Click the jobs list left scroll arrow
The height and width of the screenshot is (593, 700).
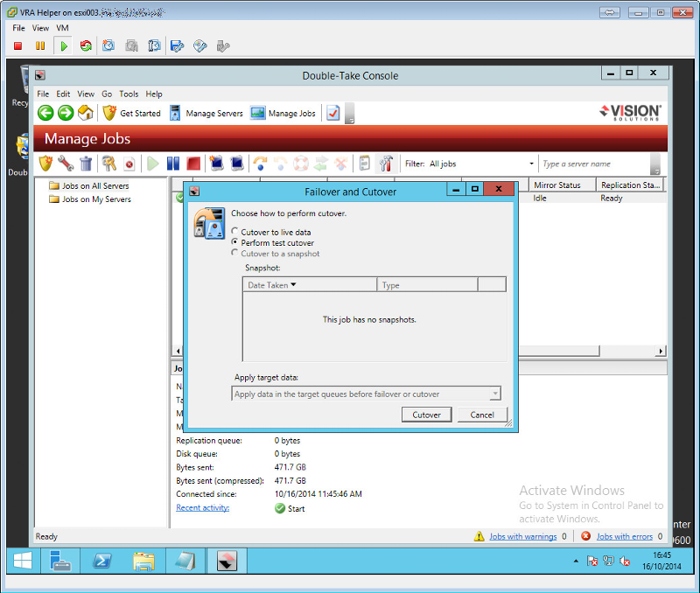click(178, 351)
